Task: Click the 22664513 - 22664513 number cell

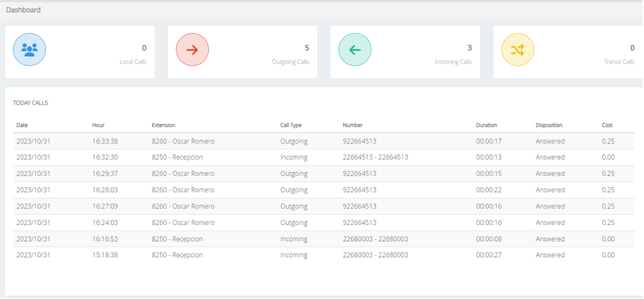Action: [376, 158]
